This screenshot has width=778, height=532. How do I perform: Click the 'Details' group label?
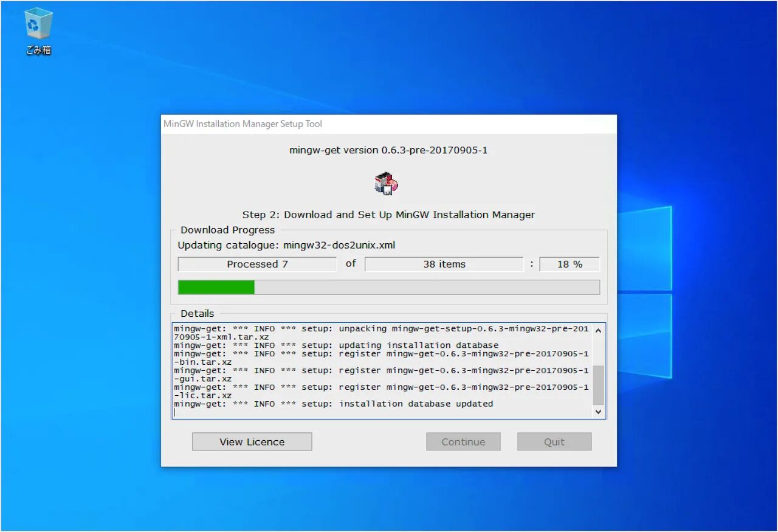197,314
